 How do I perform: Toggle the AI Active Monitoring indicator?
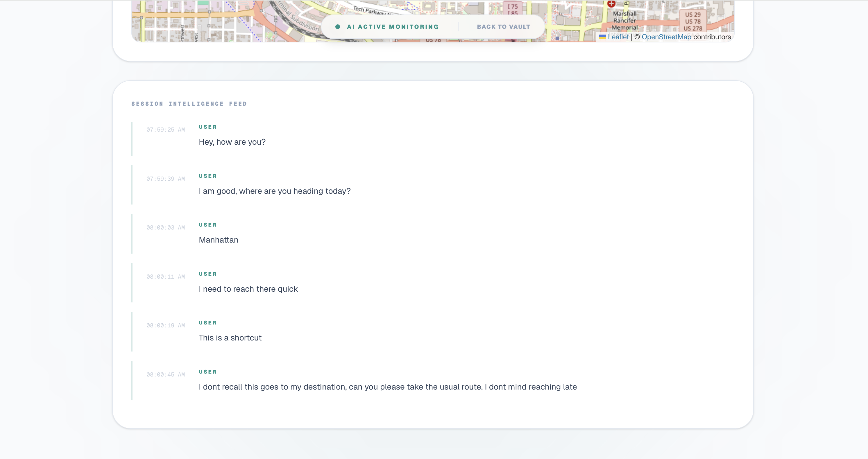click(392, 27)
